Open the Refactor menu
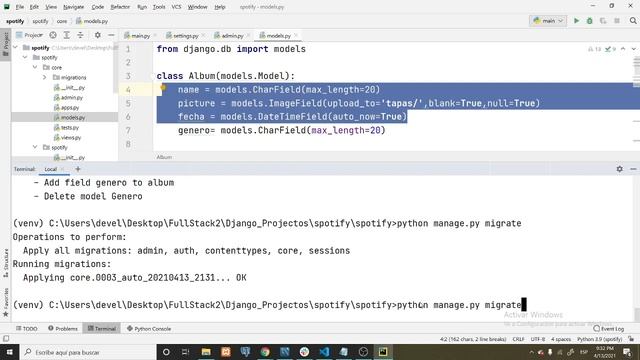This screenshot has width=640, height=360. [120, 7]
